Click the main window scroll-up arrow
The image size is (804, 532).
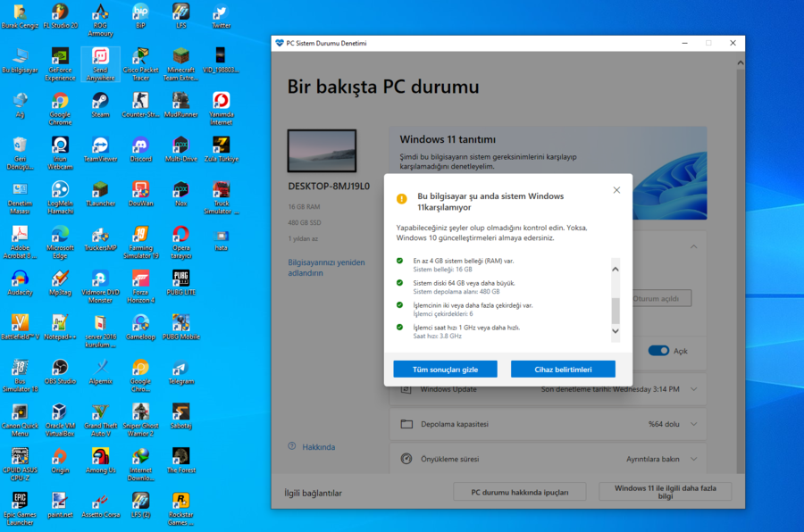(x=740, y=63)
